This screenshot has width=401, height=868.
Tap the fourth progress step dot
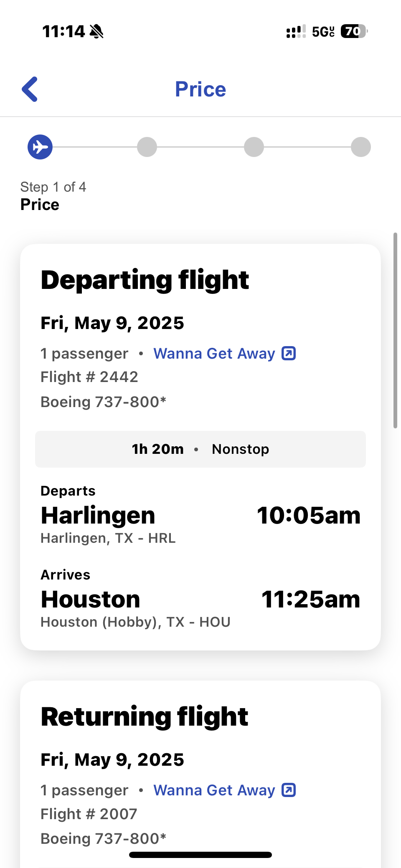pos(361,147)
